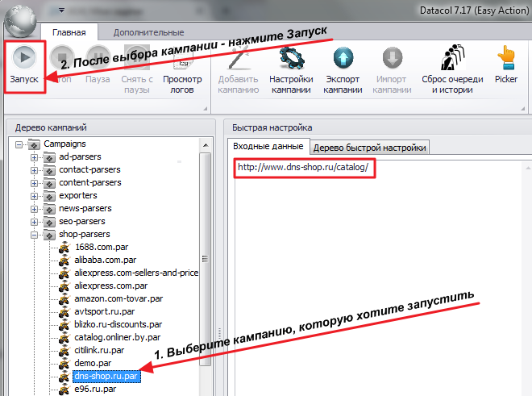The width and height of the screenshot is (532, 396).
Task: Click the dns-shop.ru catalog URL input
Action: [x=303, y=167]
